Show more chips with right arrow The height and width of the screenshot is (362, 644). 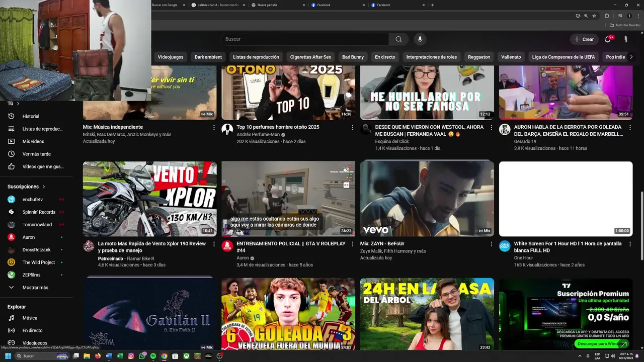click(x=631, y=57)
